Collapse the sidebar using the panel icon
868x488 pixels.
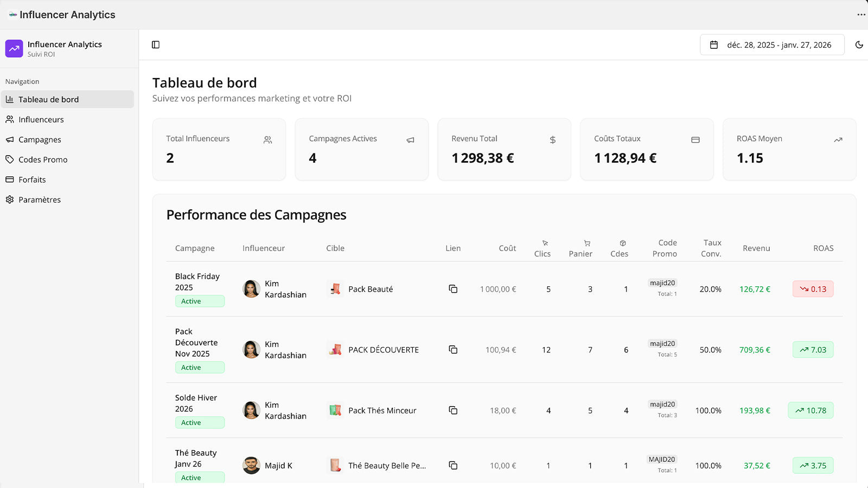pos(156,44)
